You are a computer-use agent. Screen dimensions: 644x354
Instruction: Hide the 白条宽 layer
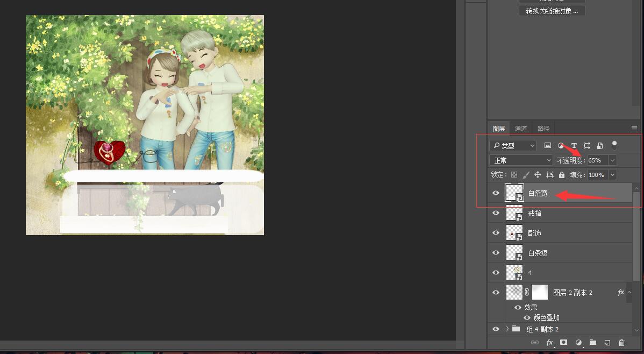496,193
